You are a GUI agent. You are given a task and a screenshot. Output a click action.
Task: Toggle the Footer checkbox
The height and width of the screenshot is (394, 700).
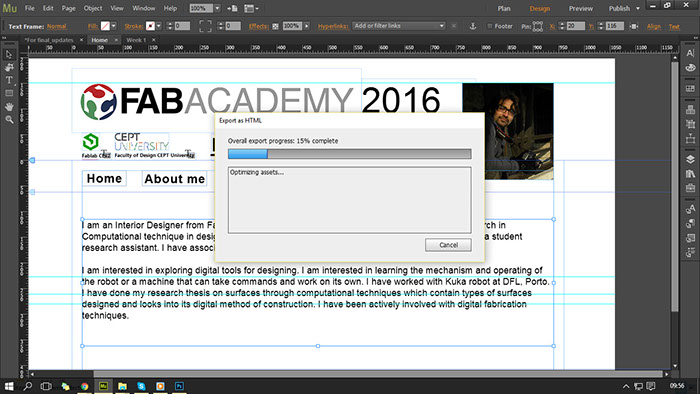(489, 26)
